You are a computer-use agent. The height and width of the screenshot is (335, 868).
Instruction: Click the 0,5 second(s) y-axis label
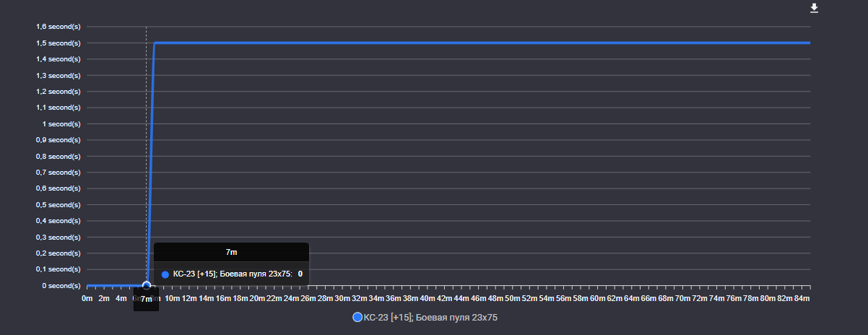click(x=58, y=205)
